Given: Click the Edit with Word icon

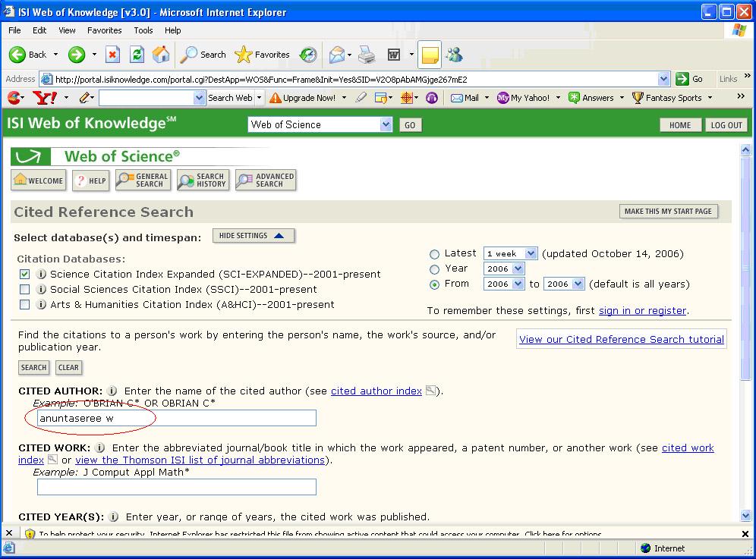Looking at the screenshot, I should pos(394,55).
